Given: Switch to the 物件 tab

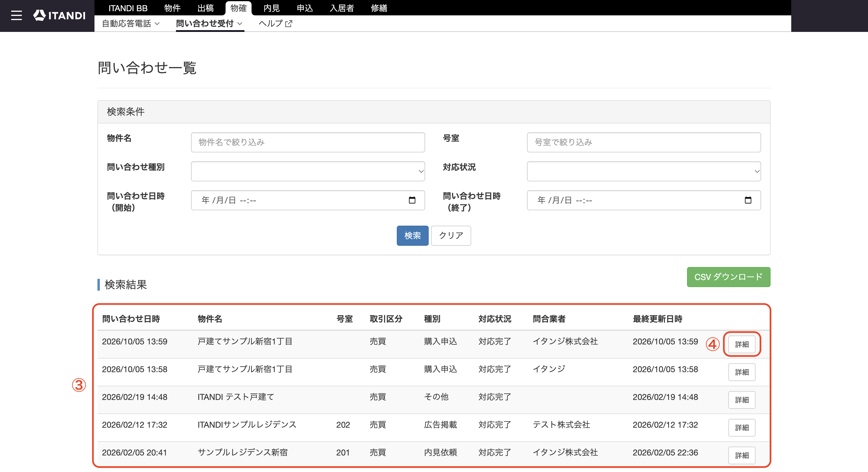Looking at the screenshot, I should tap(172, 8).
